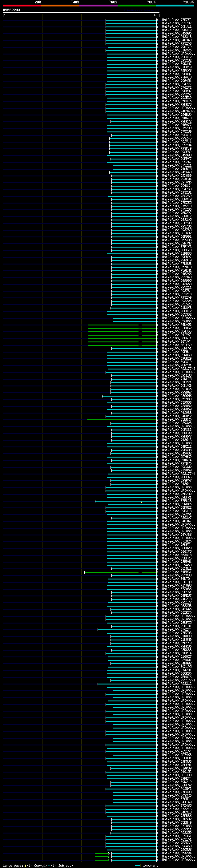Open green-bar hit UniRef100_Q84J55
Screen dimensions: 197x868
click(x=176, y=332)
